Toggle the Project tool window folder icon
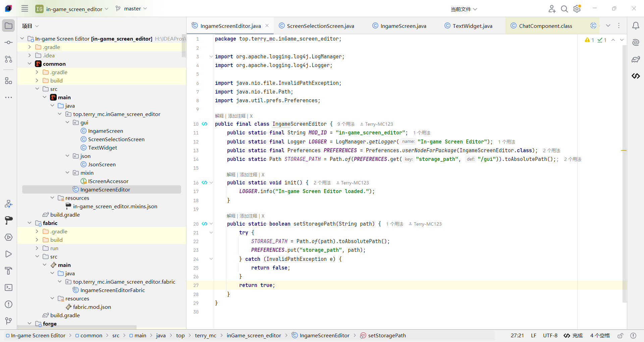Image resolution: width=644 pixels, height=342 pixels. point(9,26)
